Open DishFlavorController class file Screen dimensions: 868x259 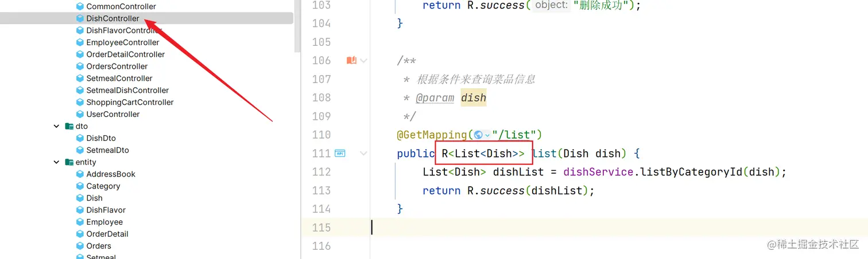click(124, 30)
